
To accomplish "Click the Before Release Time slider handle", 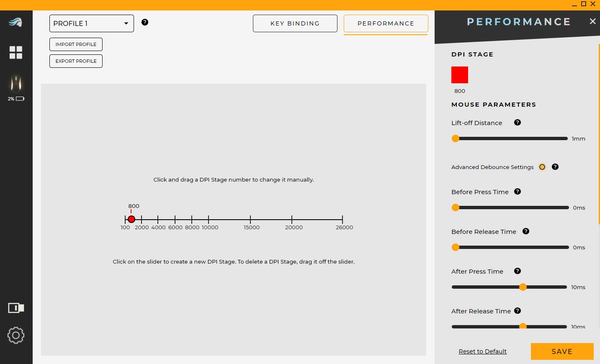I will [456, 247].
